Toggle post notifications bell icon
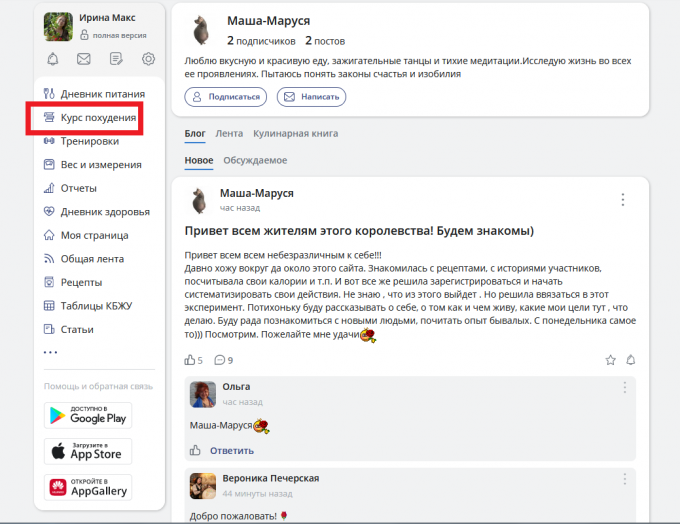This screenshot has width=680, height=524. 631,360
